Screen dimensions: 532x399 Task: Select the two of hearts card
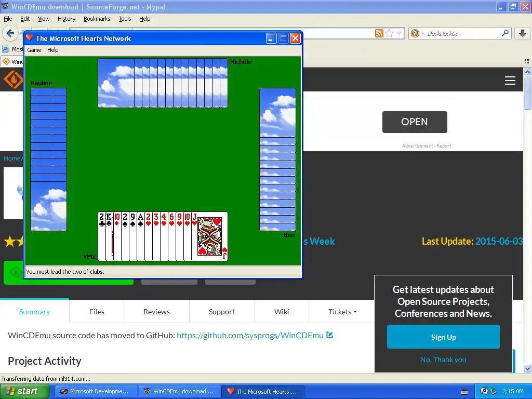[148, 236]
